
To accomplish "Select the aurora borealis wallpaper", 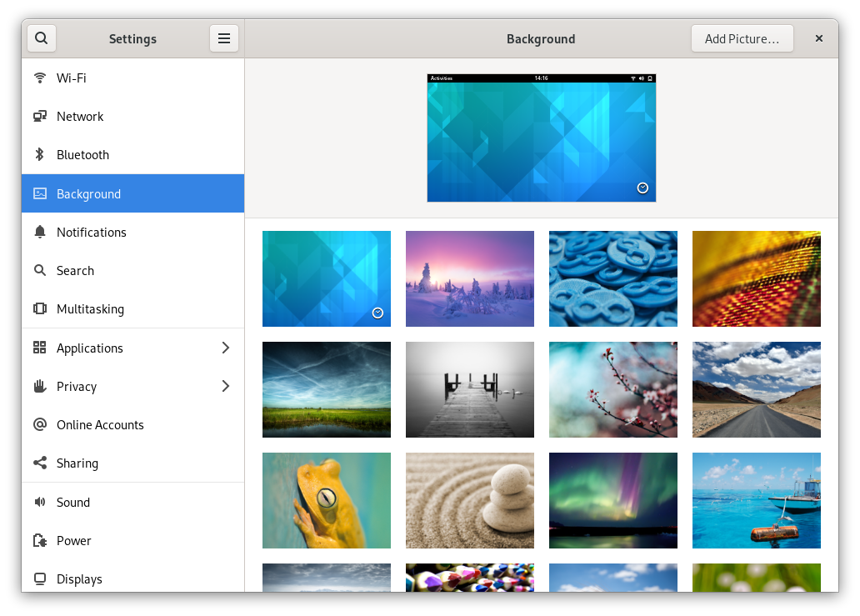I will tap(612, 500).
